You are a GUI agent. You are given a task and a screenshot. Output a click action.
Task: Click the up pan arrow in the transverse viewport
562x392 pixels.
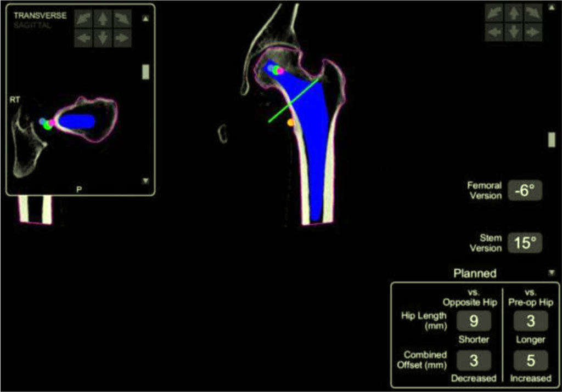click(103, 18)
